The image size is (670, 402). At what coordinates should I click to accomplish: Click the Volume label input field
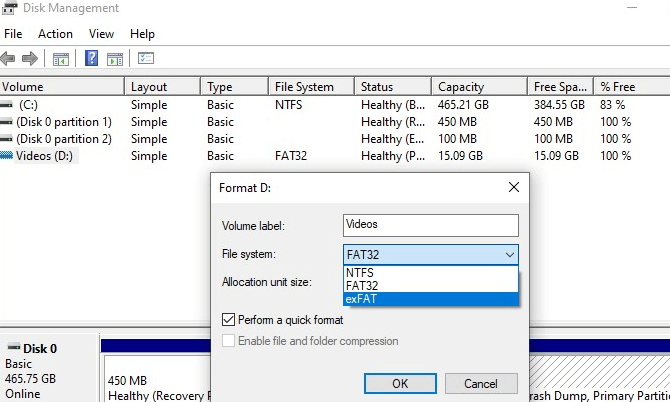coord(431,225)
